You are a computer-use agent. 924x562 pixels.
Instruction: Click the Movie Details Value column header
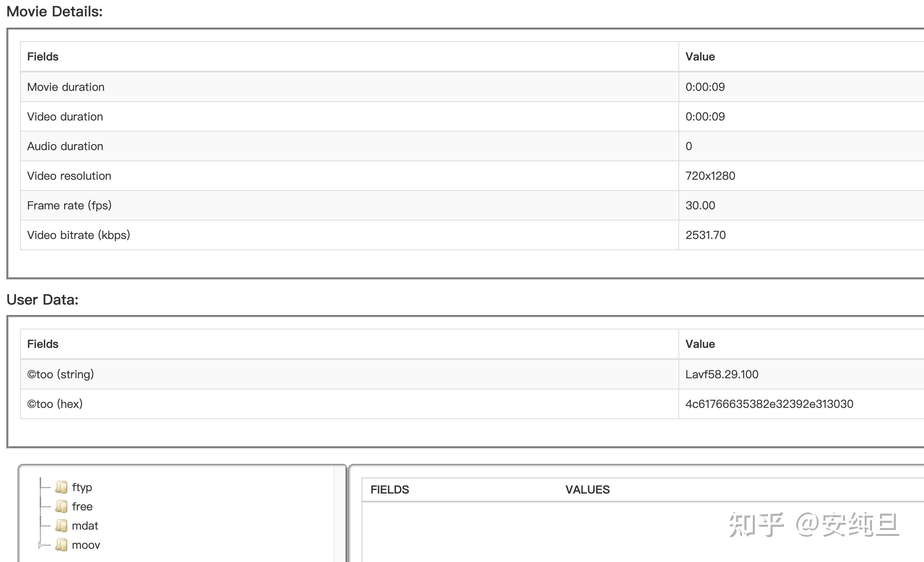[700, 56]
